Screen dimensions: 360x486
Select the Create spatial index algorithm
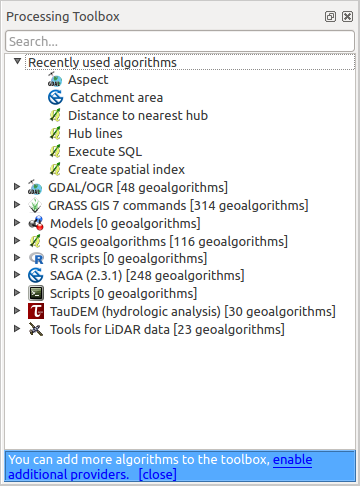click(x=126, y=170)
